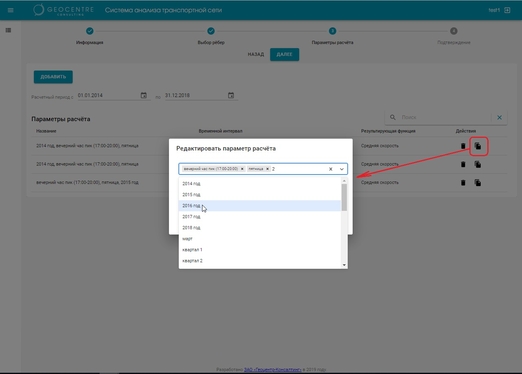Select the 'март' option
The height and width of the screenshot is (374, 522).
pyautogui.click(x=260, y=239)
